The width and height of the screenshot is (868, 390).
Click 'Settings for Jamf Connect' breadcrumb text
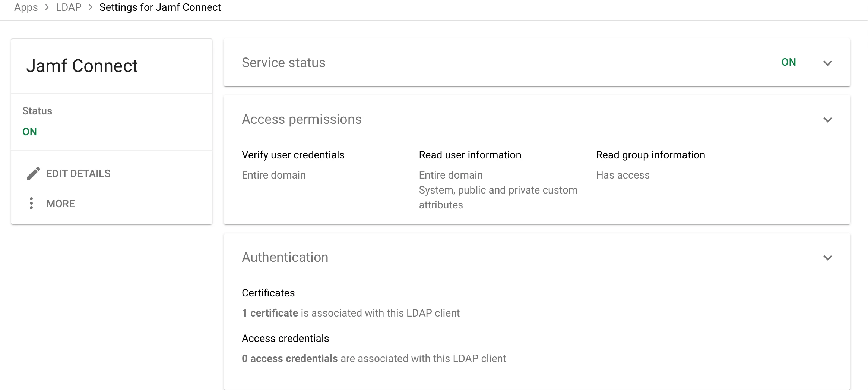pyautogui.click(x=160, y=7)
